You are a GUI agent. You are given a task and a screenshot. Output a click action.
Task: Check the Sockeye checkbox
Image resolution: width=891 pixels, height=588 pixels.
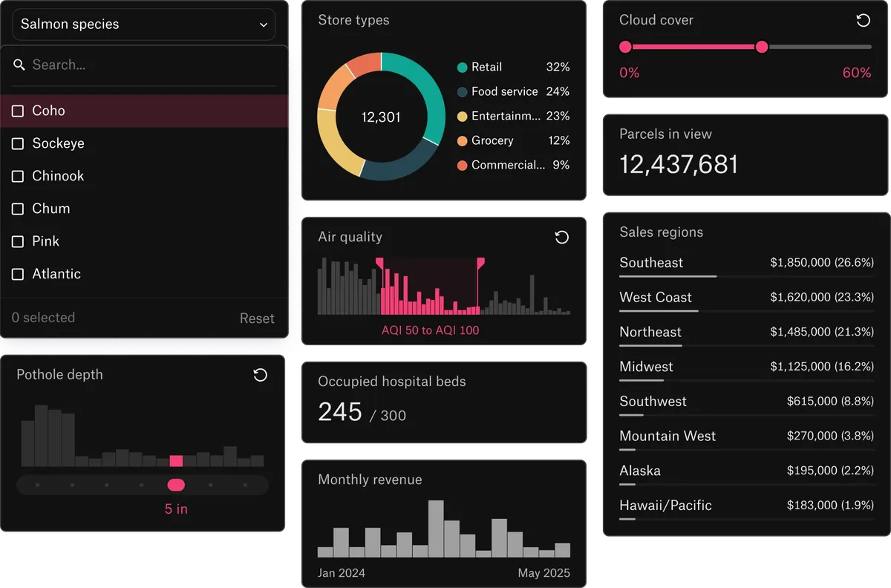(18, 143)
